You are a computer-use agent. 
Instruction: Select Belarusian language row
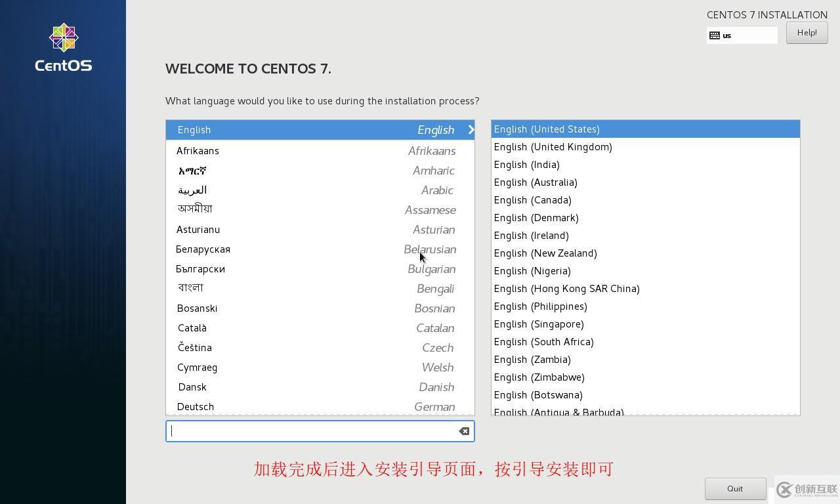click(320, 249)
